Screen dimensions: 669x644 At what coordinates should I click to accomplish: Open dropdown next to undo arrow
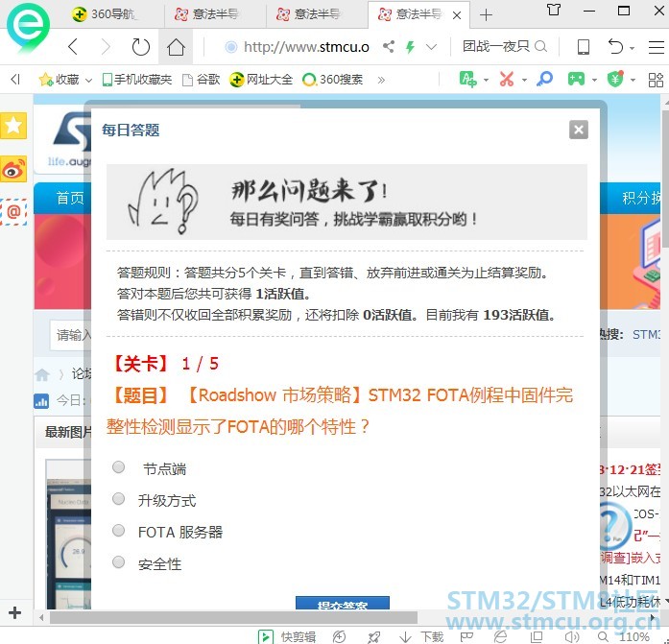632,48
